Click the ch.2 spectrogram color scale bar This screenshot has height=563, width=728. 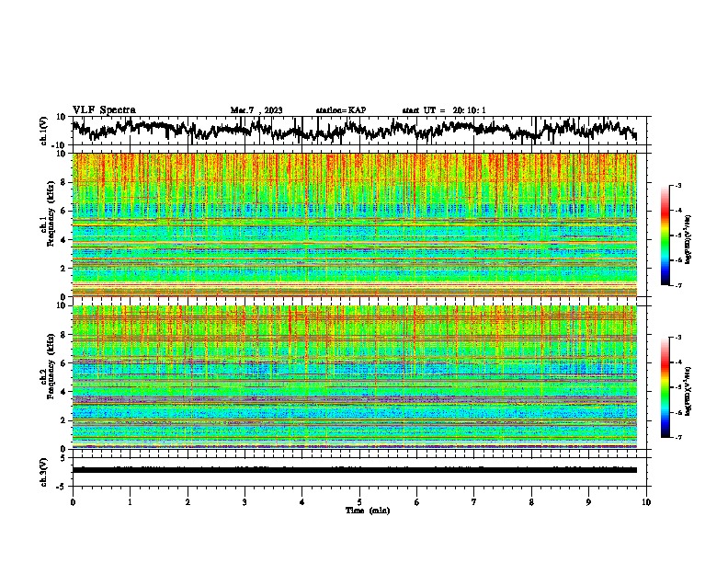[665, 387]
